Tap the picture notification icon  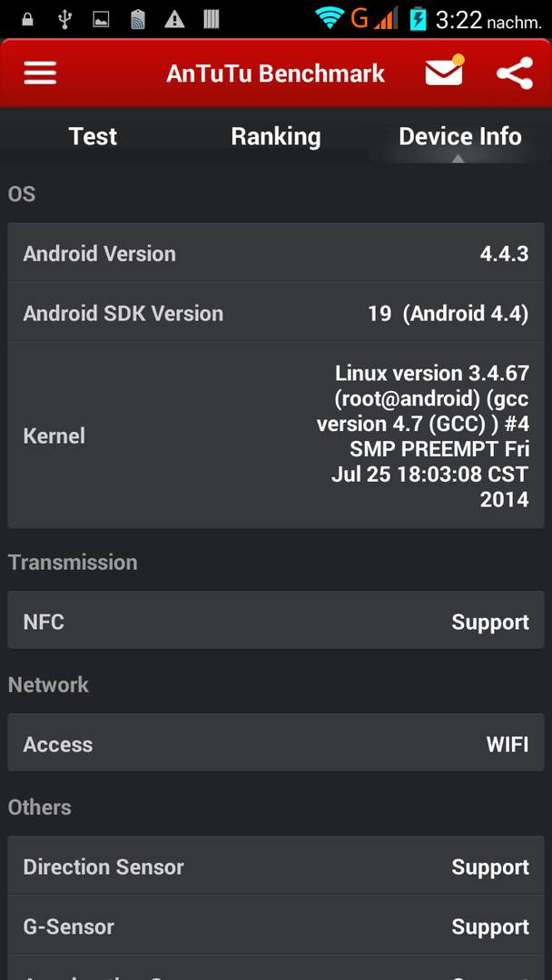pos(102,20)
